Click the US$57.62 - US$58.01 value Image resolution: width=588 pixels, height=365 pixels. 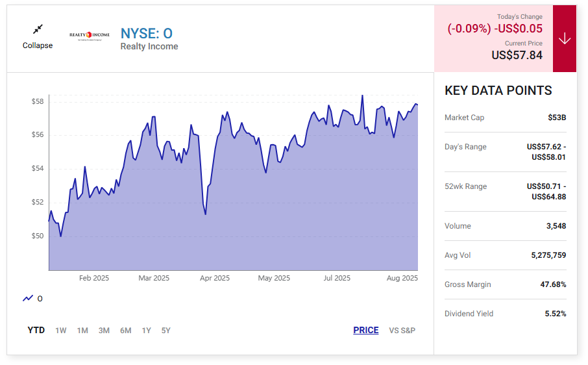[546, 152]
